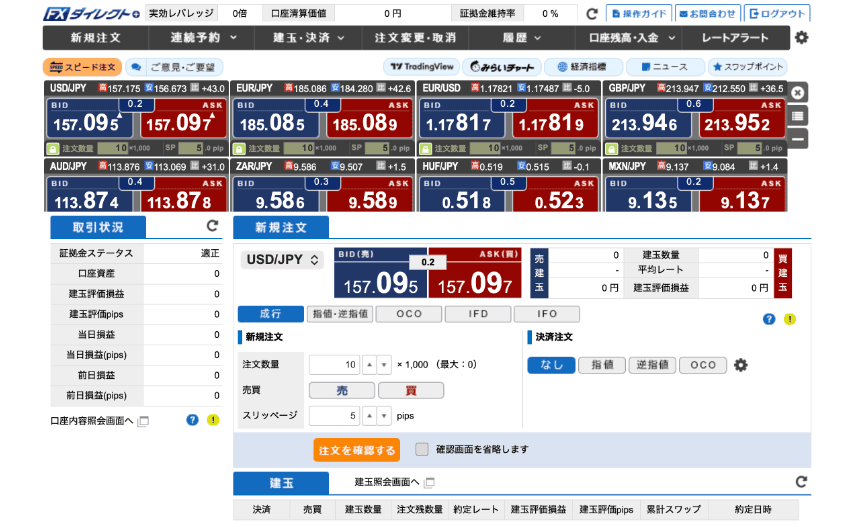The width and height of the screenshot is (850, 524).
Task: Click the FXダイレクト logo
Action: (x=92, y=14)
